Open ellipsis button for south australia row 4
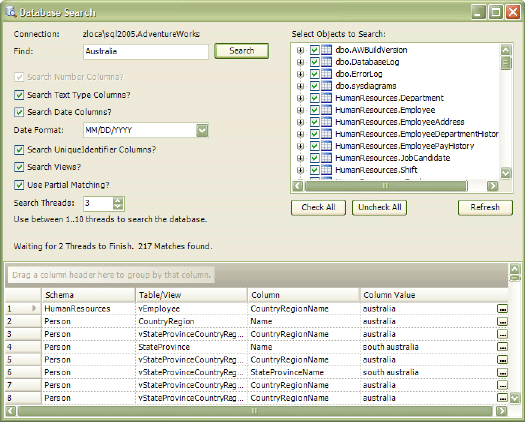 click(502, 347)
